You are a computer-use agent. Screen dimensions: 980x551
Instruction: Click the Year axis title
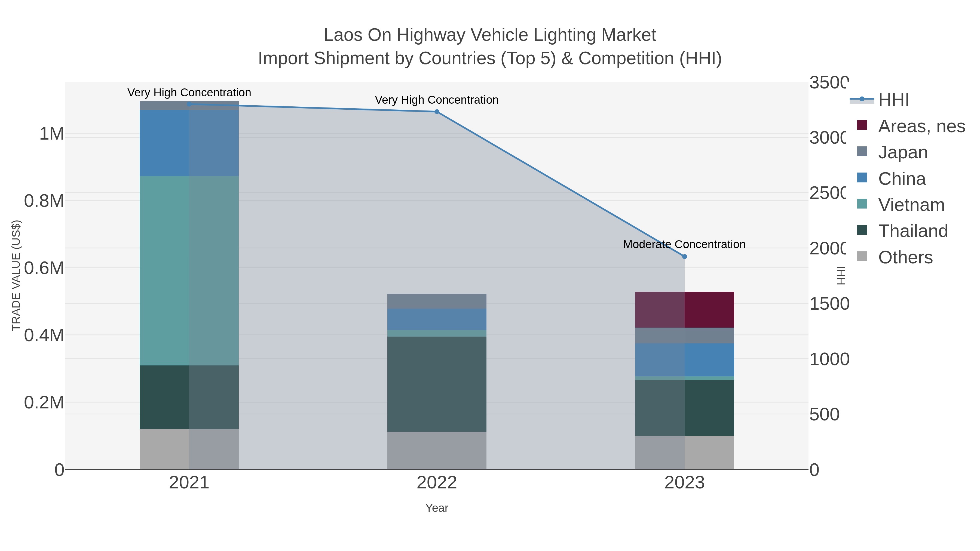tap(437, 508)
